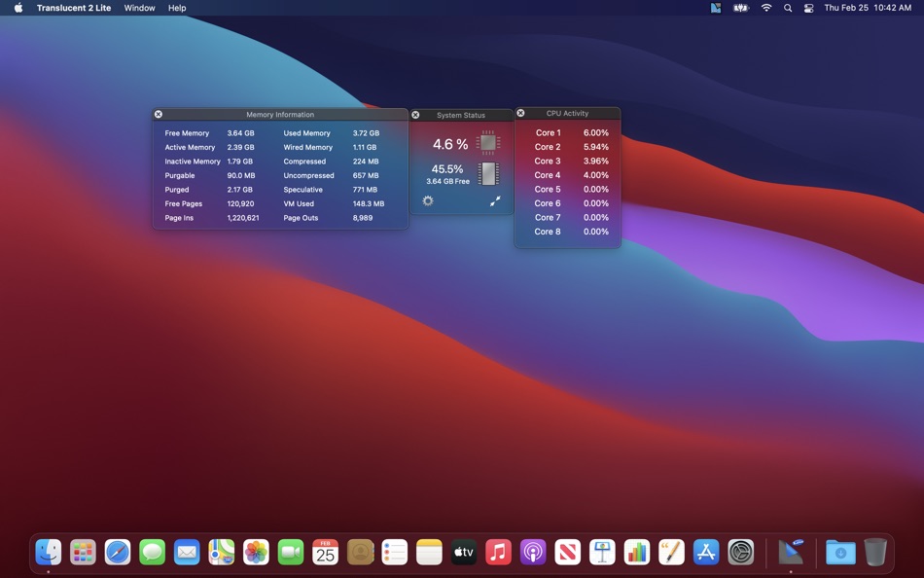Click the Core 3 row showing 3.96%

pos(571,161)
